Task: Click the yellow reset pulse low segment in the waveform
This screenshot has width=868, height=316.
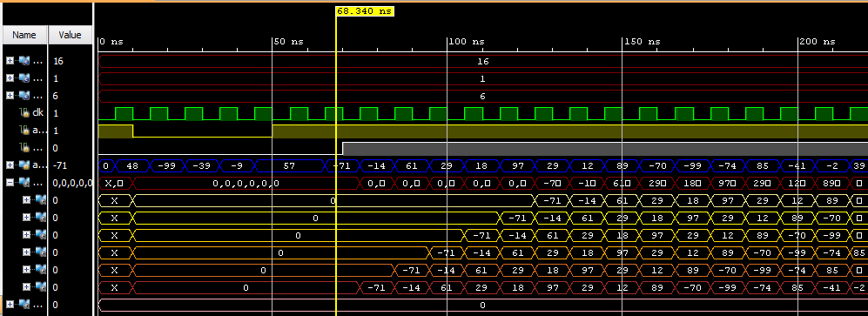Action: [x=203, y=136]
